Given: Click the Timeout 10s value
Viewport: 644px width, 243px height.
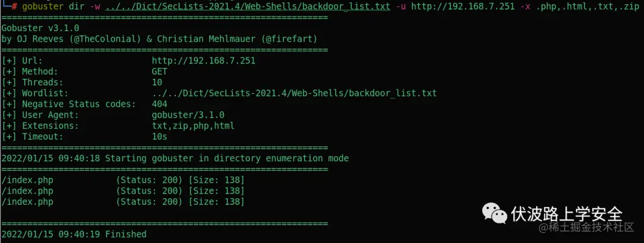Looking at the screenshot, I should coord(159,137).
